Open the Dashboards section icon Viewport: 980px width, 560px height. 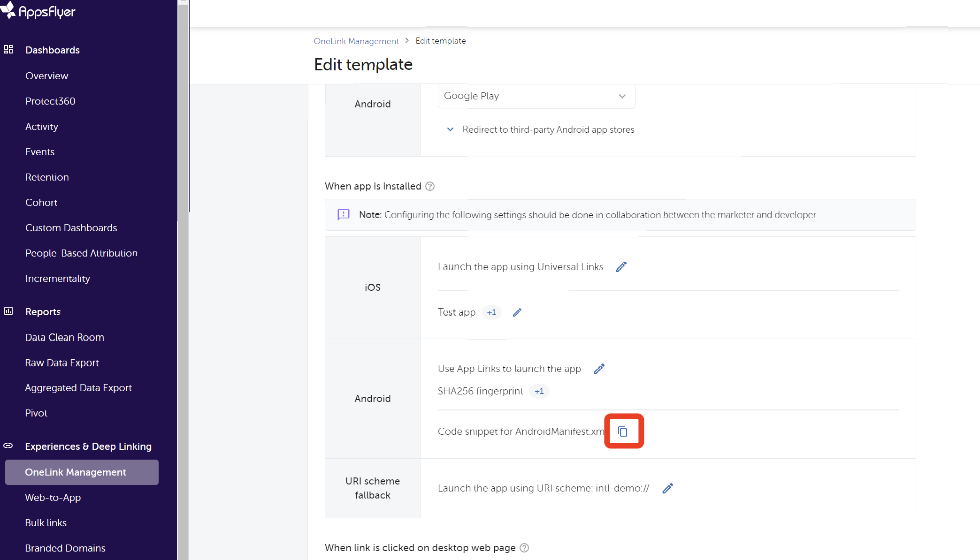coord(8,49)
